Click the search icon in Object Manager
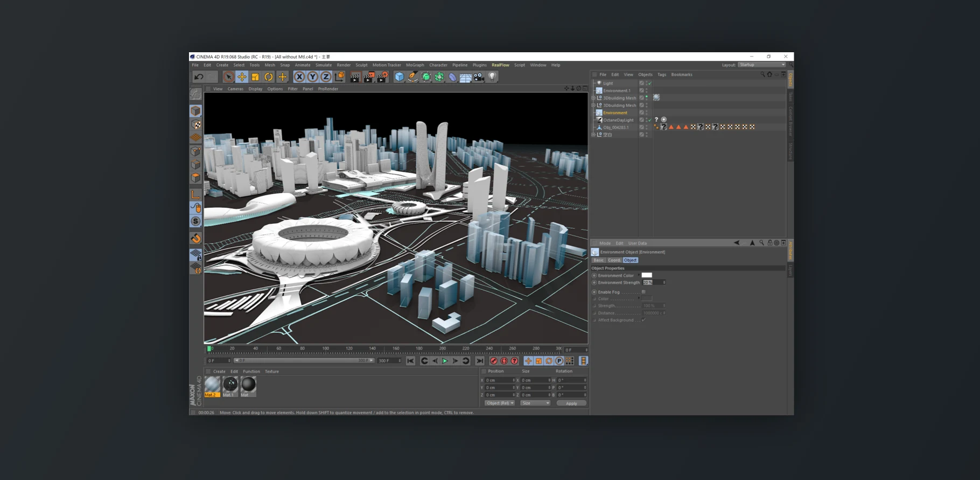Screen dimensions: 980x480 pyautogui.click(x=762, y=74)
